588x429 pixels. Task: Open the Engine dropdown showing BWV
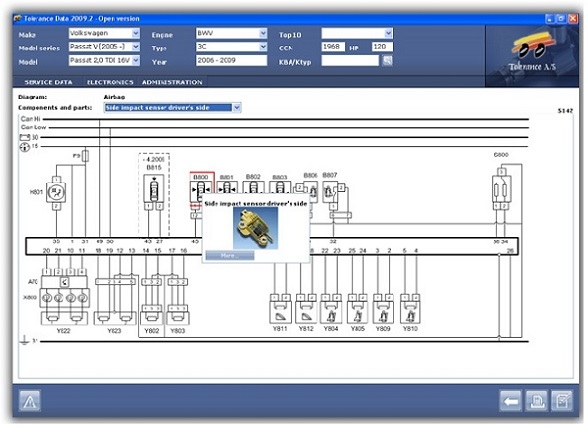(x=263, y=33)
